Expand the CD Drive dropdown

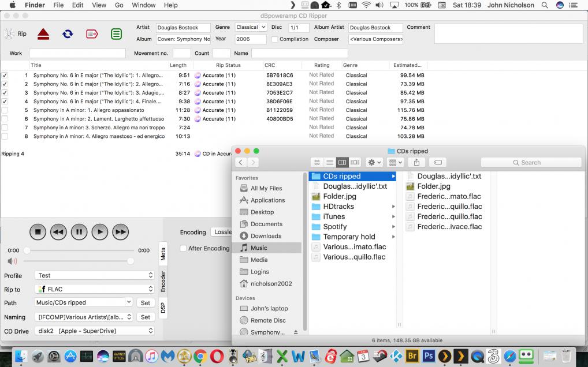pos(95,331)
